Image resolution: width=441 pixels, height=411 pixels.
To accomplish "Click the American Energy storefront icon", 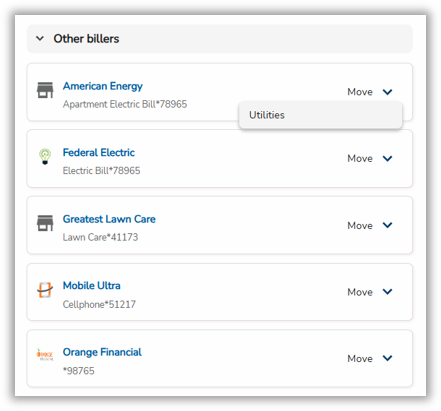I will [45, 90].
